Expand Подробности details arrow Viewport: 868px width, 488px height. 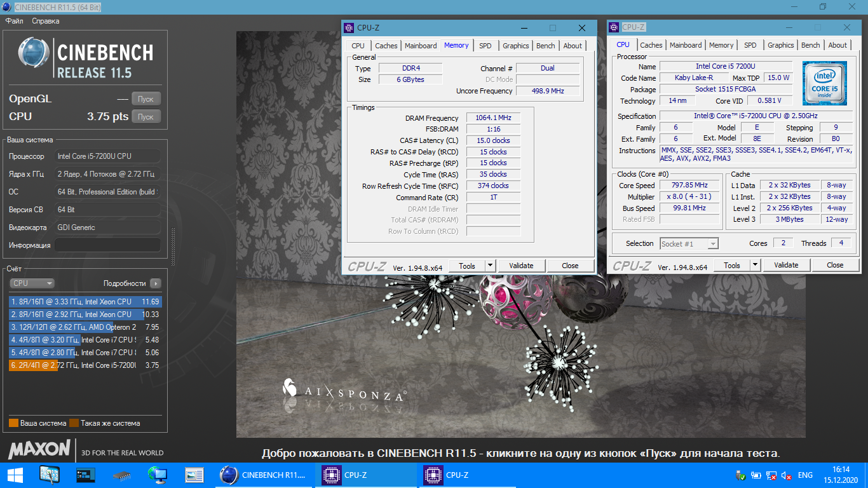point(156,283)
